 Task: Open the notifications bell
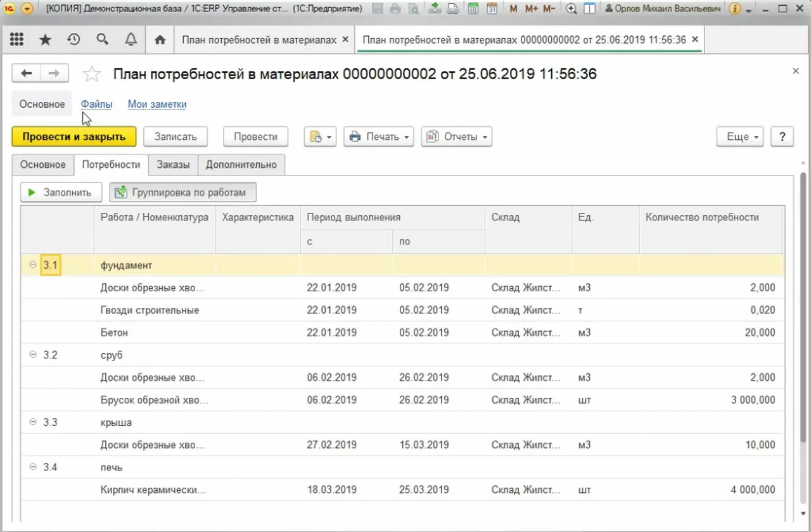click(x=131, y=40)
